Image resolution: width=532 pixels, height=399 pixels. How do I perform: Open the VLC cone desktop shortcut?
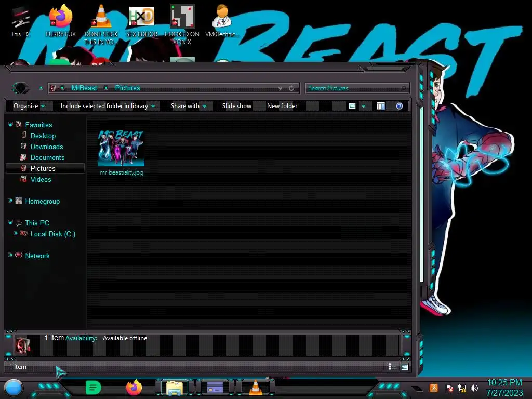pyautogui.click(x=101, y=24)
